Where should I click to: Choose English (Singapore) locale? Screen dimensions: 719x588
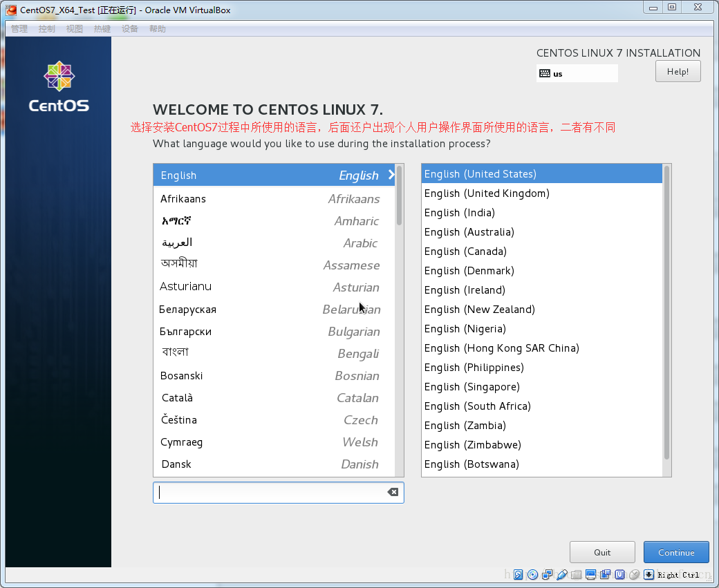point(541,387)
